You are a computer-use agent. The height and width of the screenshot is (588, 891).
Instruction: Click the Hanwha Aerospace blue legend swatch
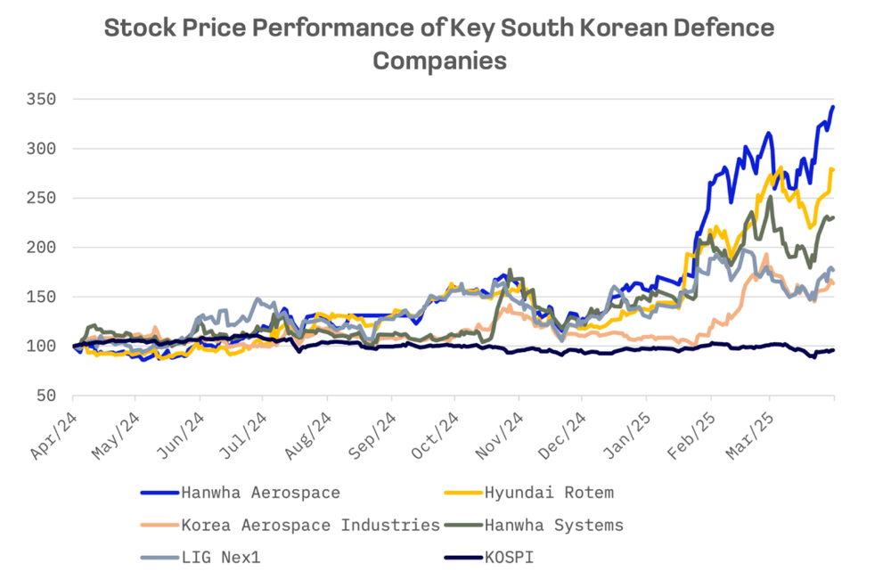click(x=159, y=493)
